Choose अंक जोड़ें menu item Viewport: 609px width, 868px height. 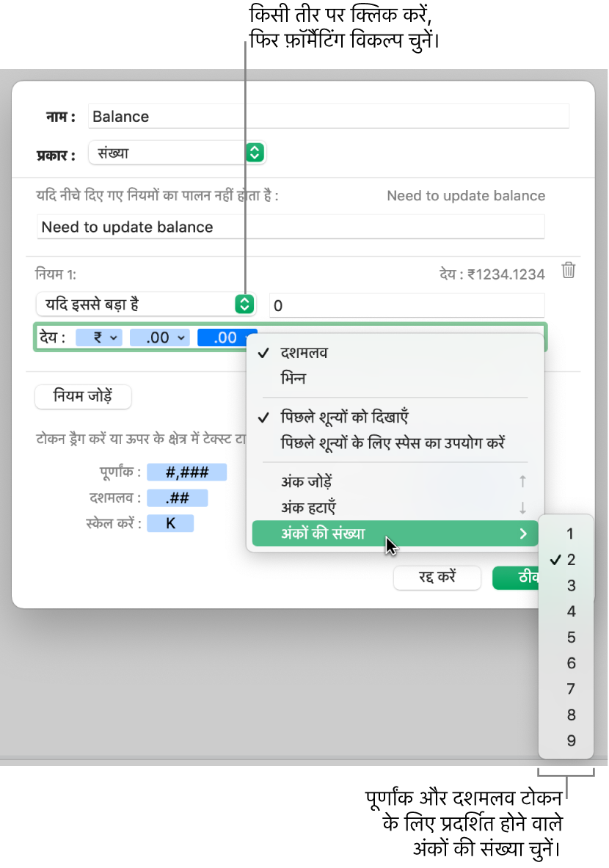click(395, 481)
